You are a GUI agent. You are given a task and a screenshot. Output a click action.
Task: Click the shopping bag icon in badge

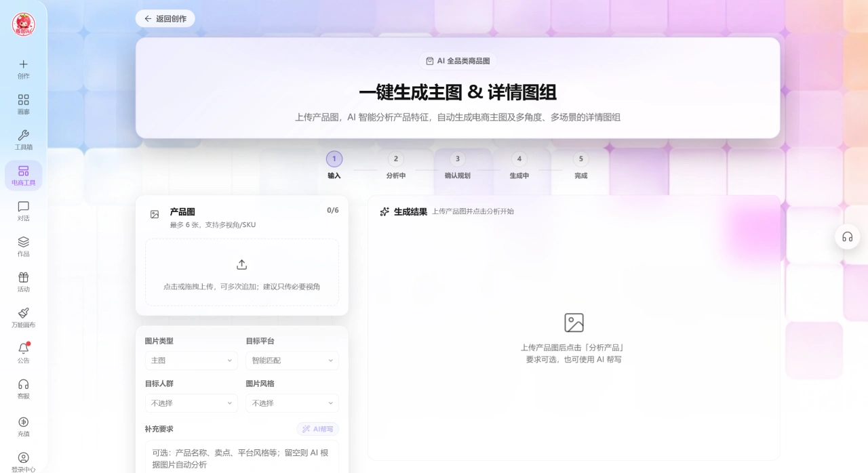(x=429, y=61)
